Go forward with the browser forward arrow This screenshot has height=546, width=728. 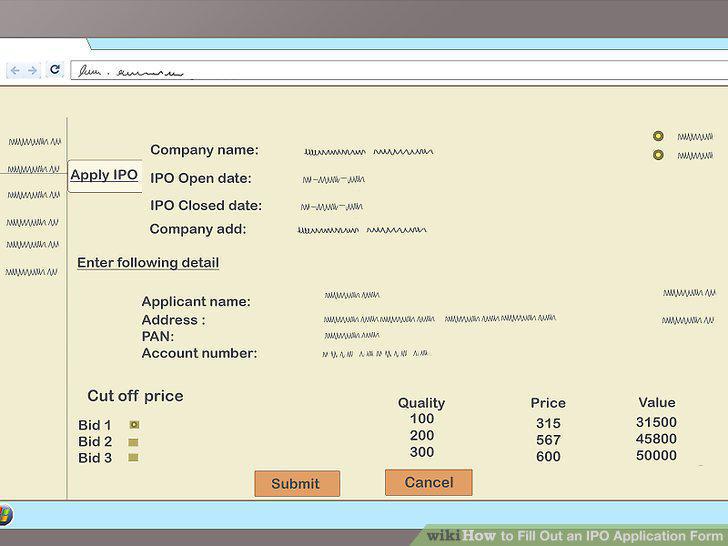[32, 70]
